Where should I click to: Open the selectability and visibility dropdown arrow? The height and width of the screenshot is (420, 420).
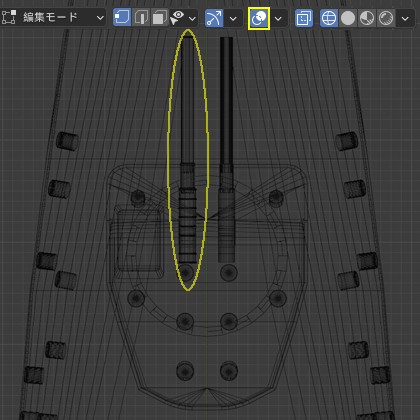pyautogui.click(x=192, y=18)
